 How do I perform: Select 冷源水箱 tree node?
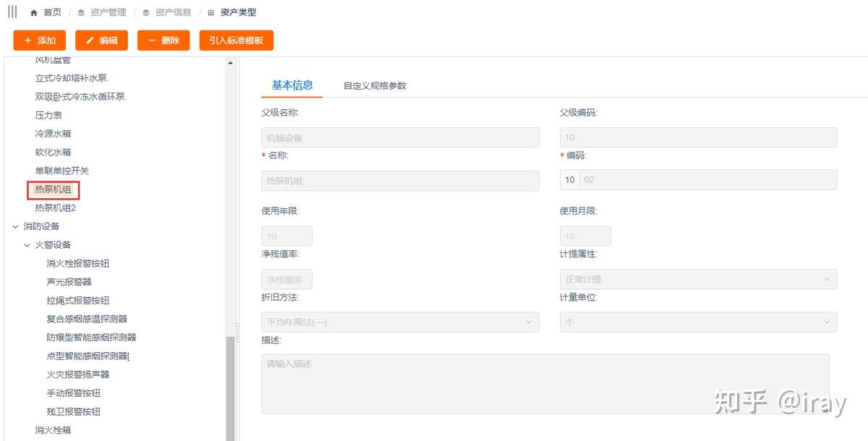(x=53, y=134)
